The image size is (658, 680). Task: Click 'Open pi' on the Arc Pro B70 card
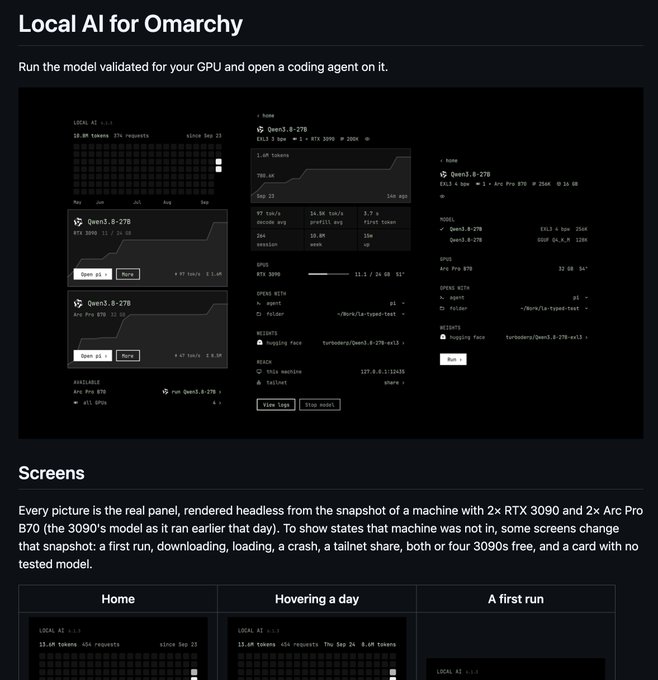click(93, 356)
